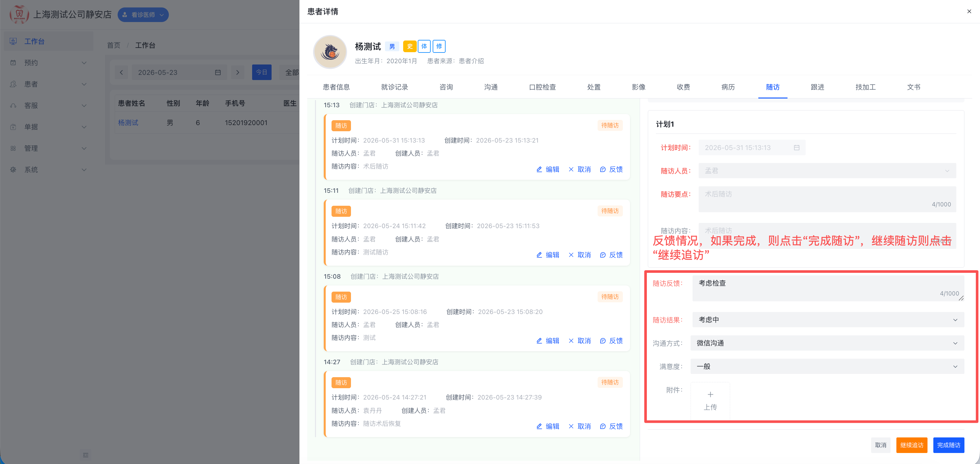Screen dimensions: 980x464
Task: Click the blue 修 tag badge
Action: [x=439, y=46]
